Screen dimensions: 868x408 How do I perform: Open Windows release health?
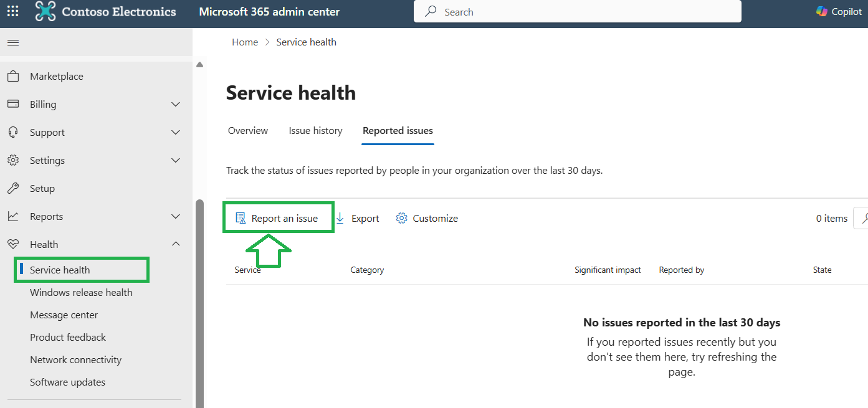coord(81,292)
